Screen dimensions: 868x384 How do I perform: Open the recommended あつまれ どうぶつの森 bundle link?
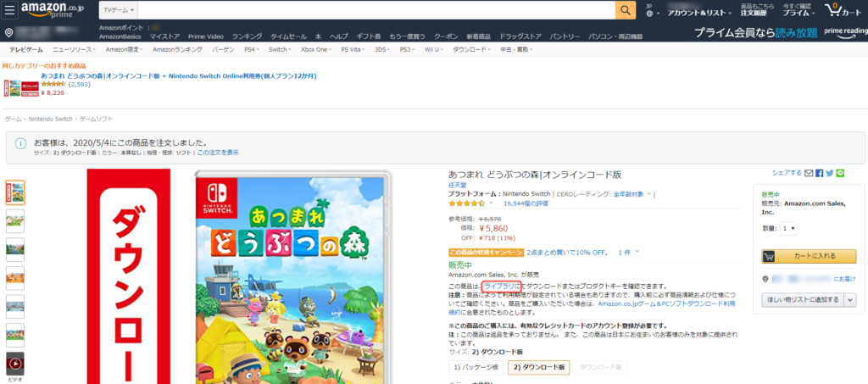click(179, 75)
